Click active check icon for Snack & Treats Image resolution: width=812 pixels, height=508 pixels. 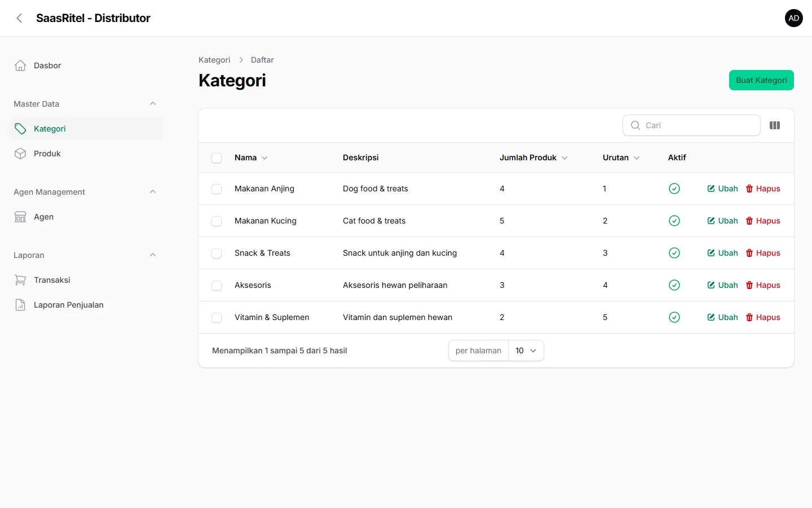(674, 253)
